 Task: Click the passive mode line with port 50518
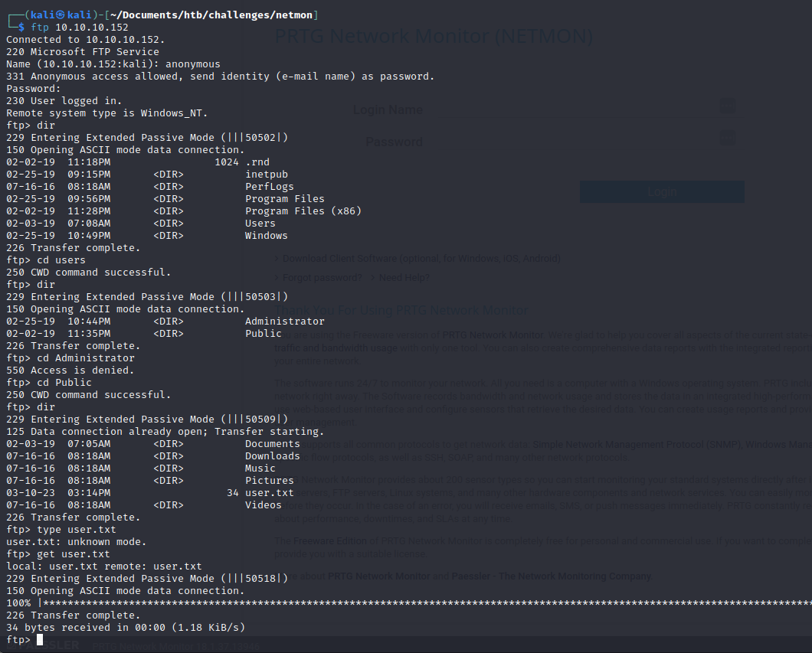(x=146, y=579)
